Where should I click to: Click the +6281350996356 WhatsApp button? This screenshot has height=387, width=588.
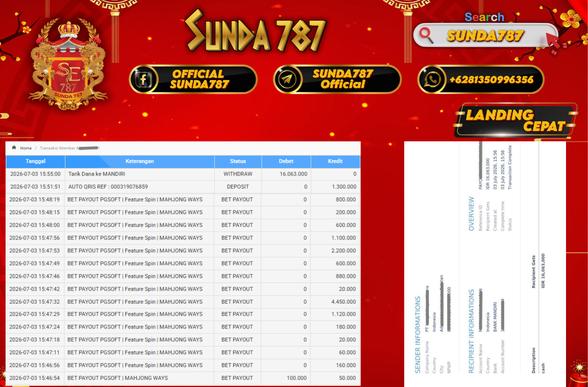(481, 79)
